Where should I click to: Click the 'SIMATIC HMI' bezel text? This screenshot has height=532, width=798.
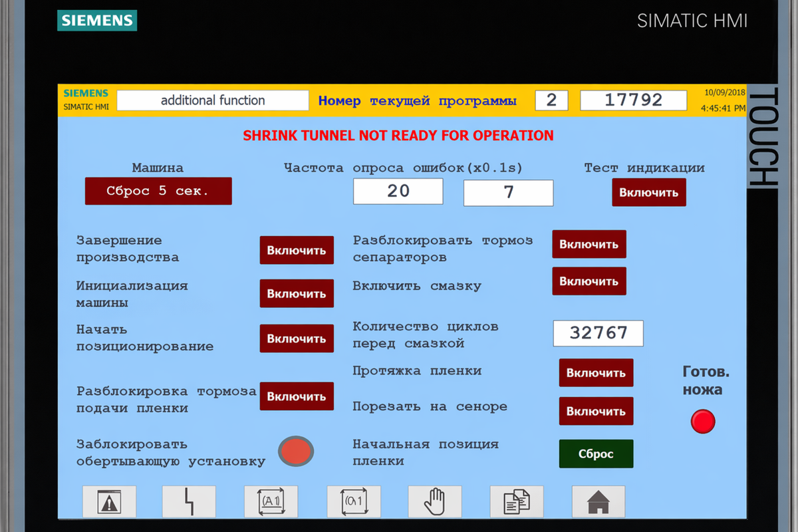692,21
